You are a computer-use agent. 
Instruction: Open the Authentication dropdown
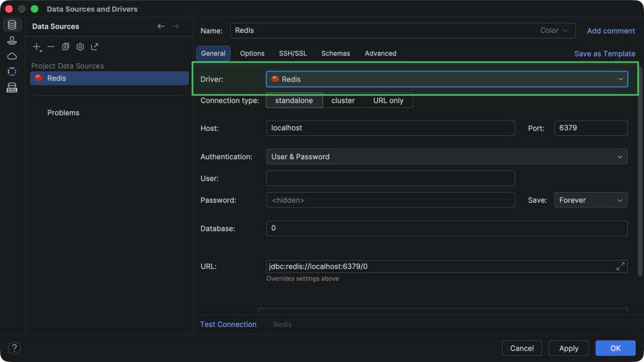click(447, 157)
